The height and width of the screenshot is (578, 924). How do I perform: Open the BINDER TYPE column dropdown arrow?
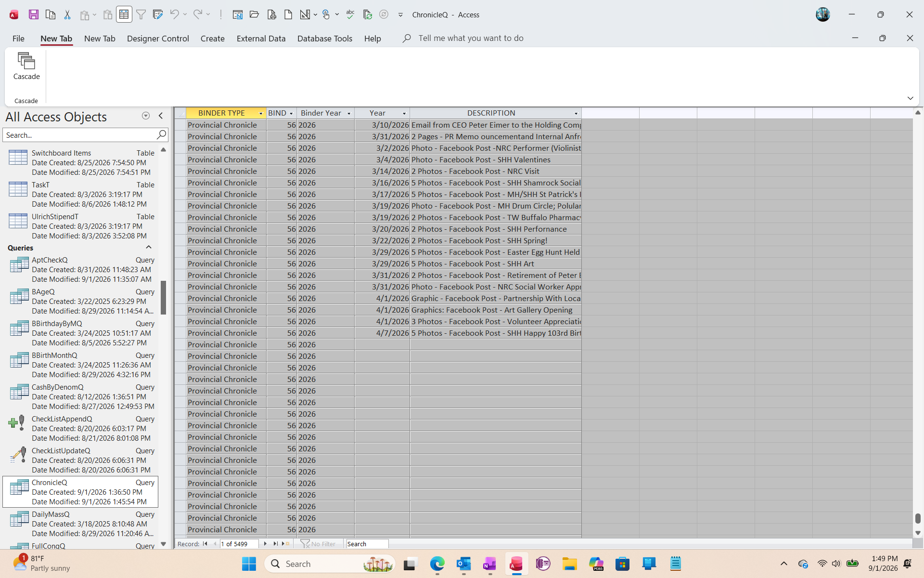click(x=261, y=113)
